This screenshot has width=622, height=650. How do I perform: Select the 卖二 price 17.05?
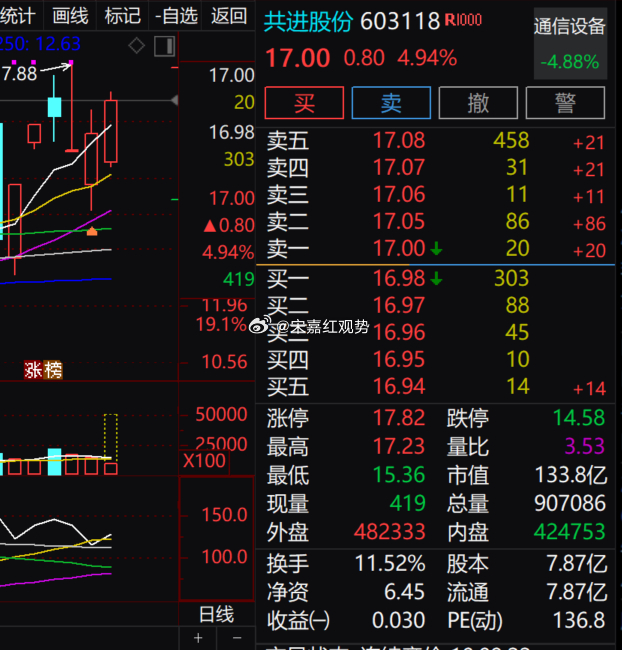point(399,221)
